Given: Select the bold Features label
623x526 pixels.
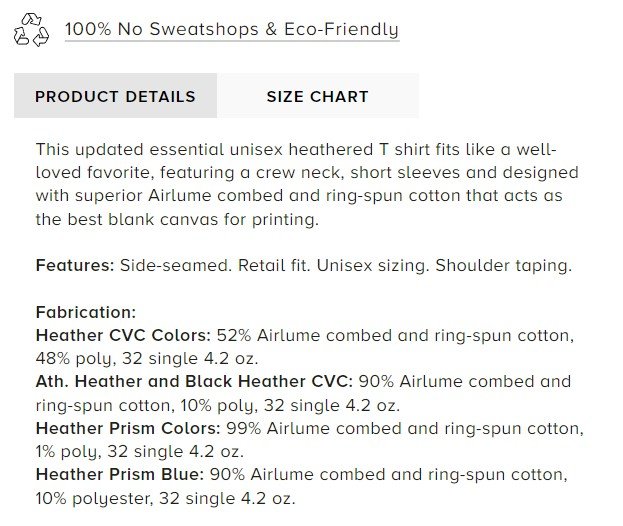Looking at the screenshot, I should pos(75,266).
